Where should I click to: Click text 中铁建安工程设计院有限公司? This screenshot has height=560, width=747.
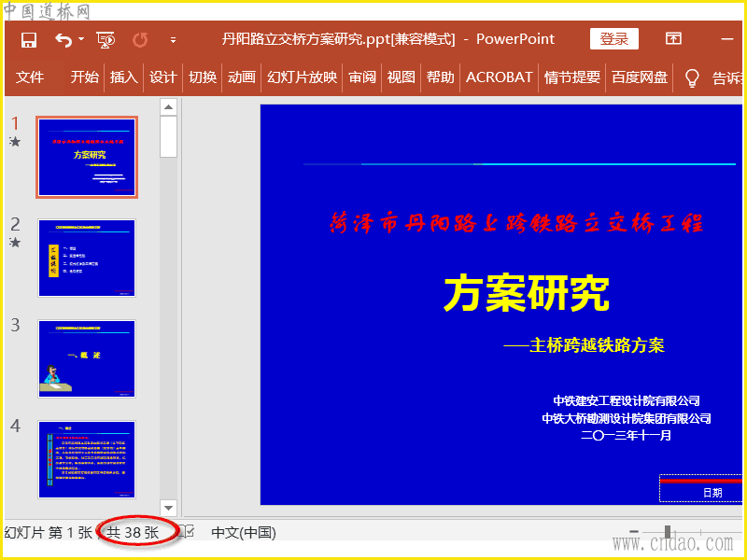click(x=627, y=400)
